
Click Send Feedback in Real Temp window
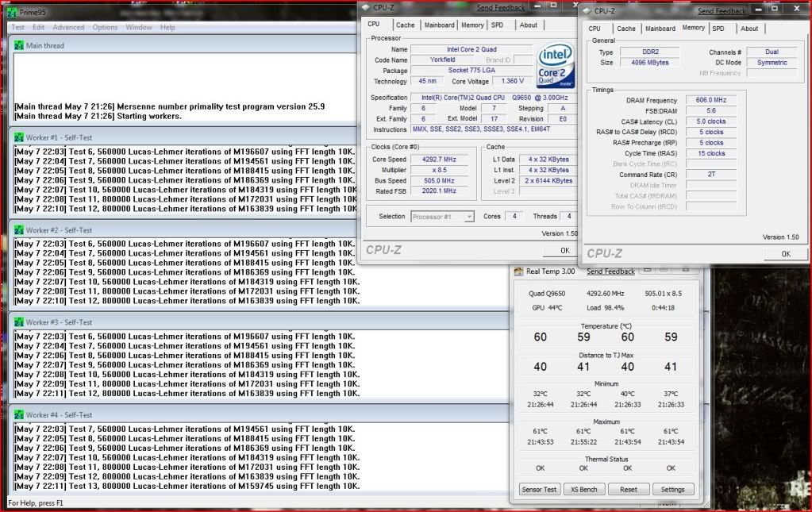pos(610,271)
